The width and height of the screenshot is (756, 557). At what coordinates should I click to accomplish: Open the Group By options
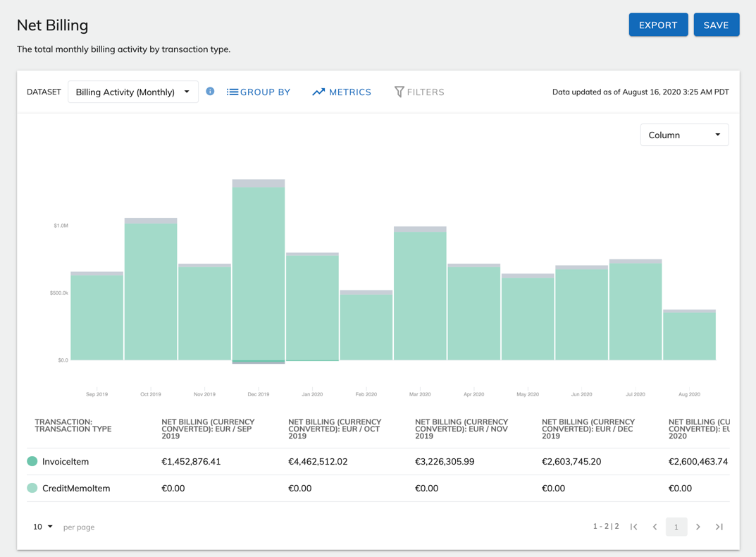(x=259, y=92)
